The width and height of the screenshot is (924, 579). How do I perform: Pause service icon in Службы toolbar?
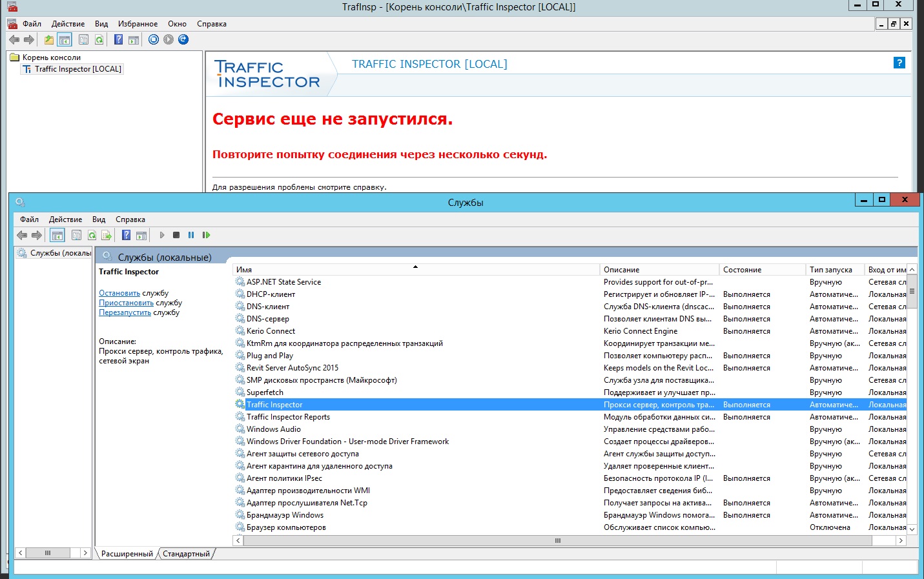click(x=191, y=235)
